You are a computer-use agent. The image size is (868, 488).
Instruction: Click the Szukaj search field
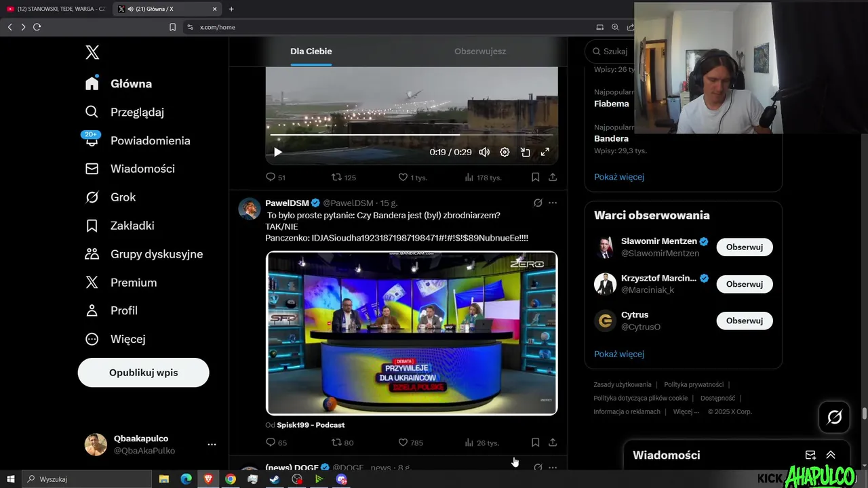[610, 52]
